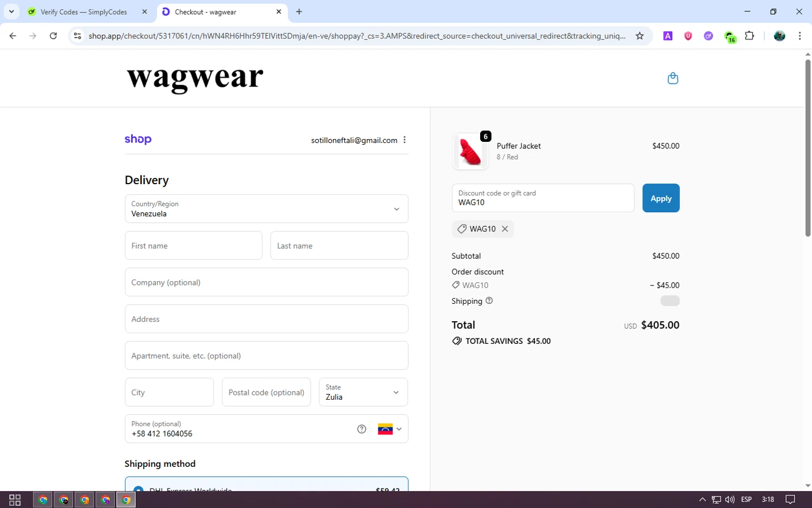The image size is (812, 508).
Task: Click the red shield extension icon
Action: point(688,36)
